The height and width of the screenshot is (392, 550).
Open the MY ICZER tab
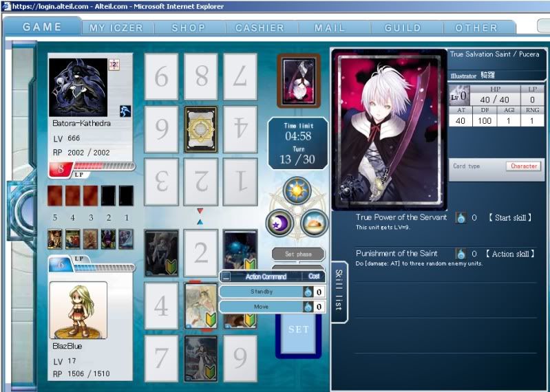click(x=116, y=28)
